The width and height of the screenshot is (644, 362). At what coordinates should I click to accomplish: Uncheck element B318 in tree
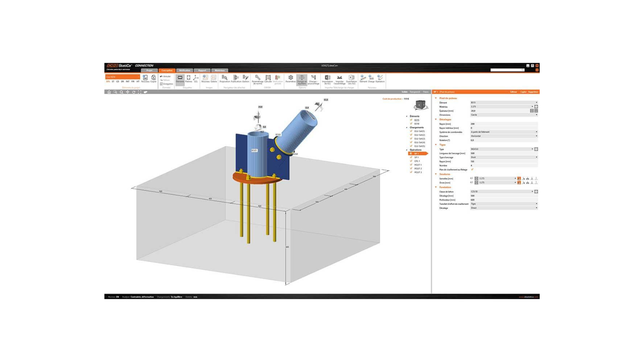pos(411,124)
